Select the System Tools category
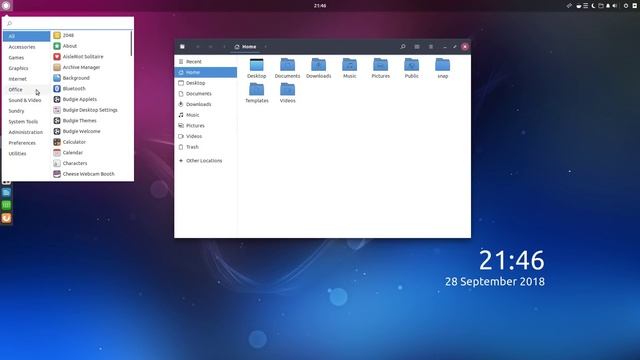This screenshot has height=360, width=640. 27,122
